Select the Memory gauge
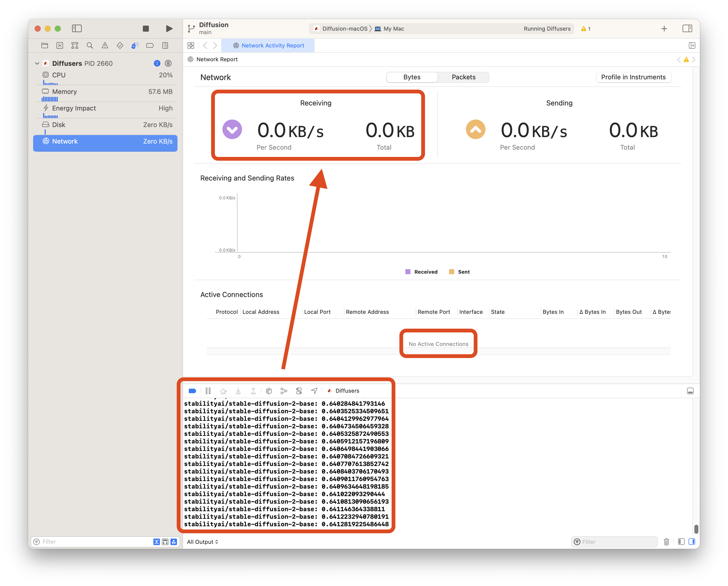 click(x=105, y=94)
